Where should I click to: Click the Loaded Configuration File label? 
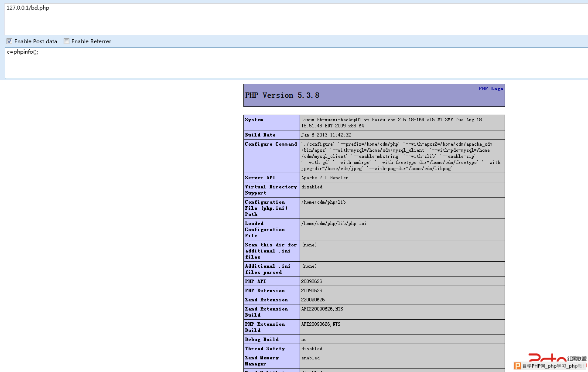coord(265,229)
